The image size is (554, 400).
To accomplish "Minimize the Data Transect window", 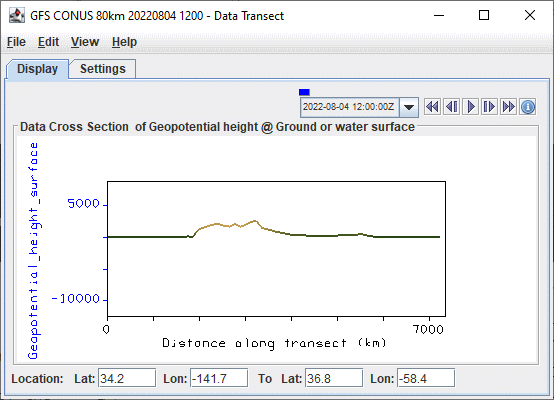I will tap(439, 16).
